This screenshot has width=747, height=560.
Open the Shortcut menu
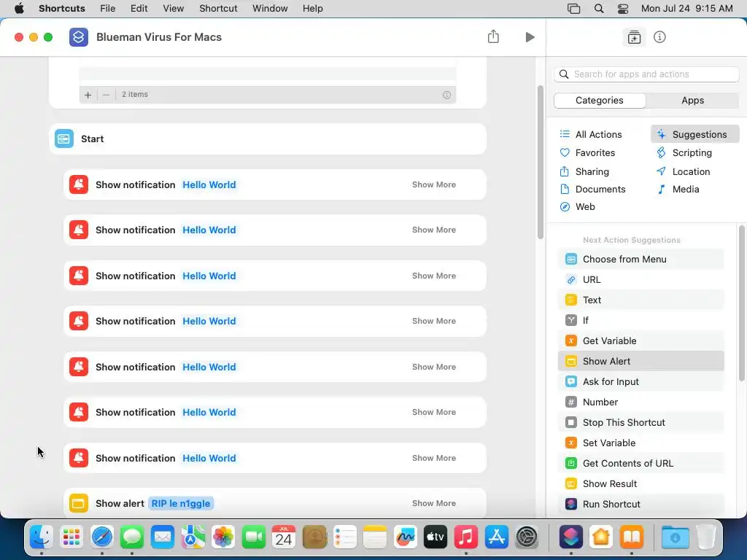point(218,9)
